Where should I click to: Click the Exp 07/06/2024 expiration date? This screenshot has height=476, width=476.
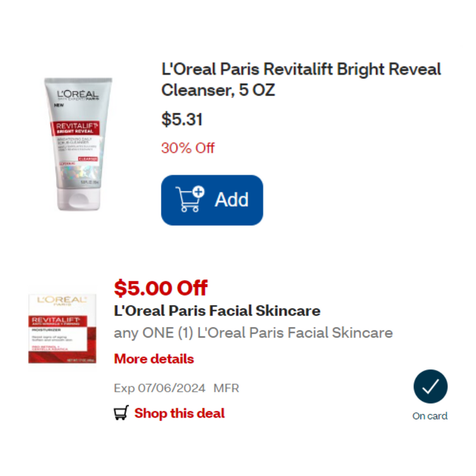159,388
